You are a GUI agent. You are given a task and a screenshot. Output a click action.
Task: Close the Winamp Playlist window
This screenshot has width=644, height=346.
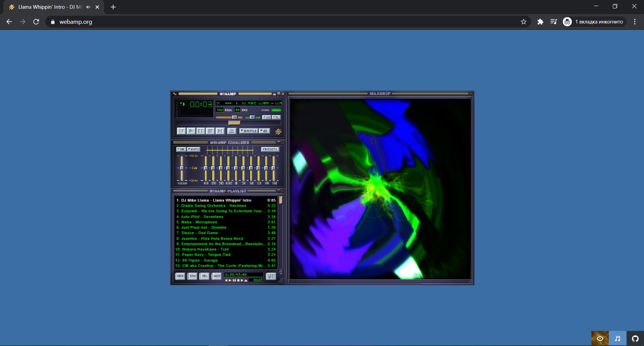[283, 191]
